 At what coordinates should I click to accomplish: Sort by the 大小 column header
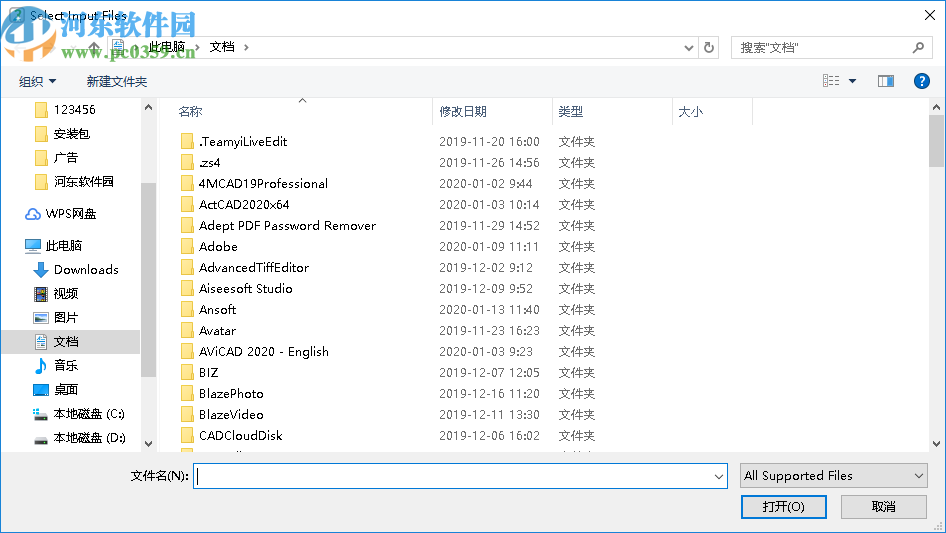[690, 112]
